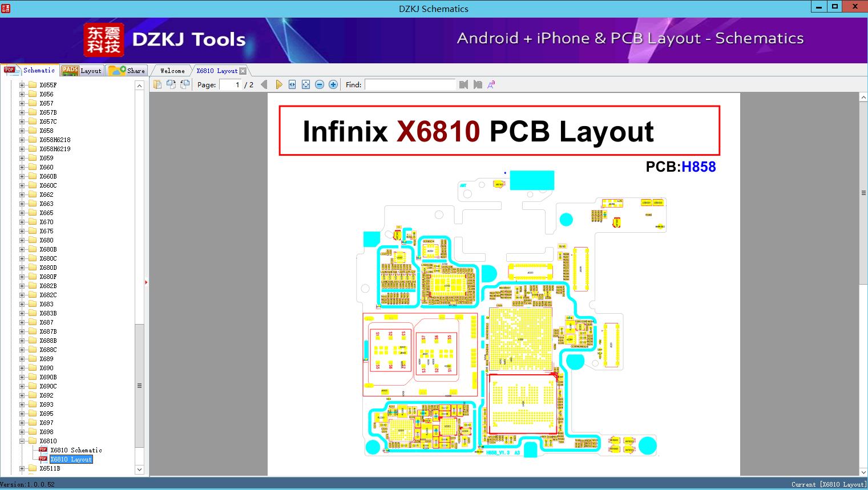Find the next search match
This screenshot has height=490, width=868.
pyautogui.click(x=478, y=84)
